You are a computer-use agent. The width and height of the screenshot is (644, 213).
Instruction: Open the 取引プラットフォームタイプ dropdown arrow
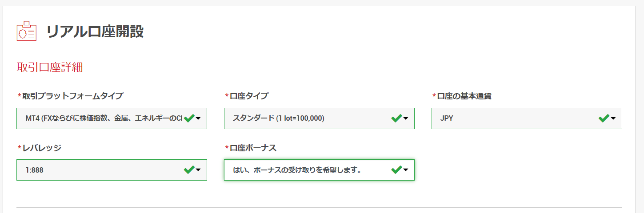(198, 118)
